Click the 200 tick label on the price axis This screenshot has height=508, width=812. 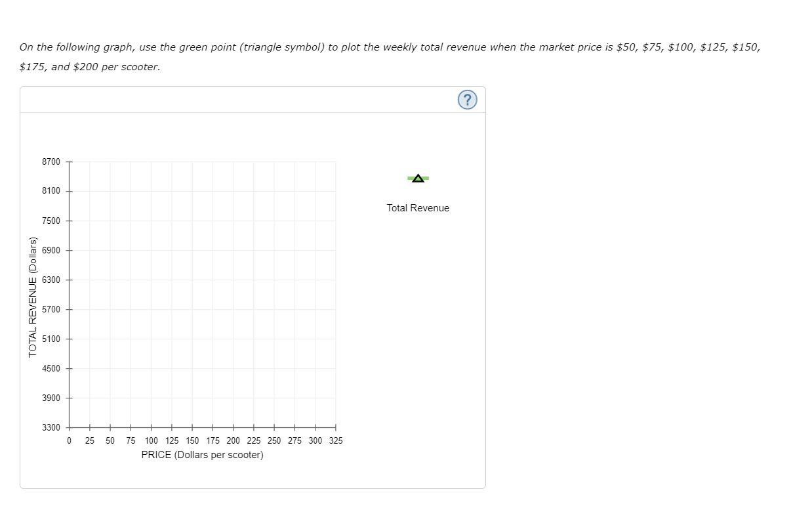click(x=233, y=441)
